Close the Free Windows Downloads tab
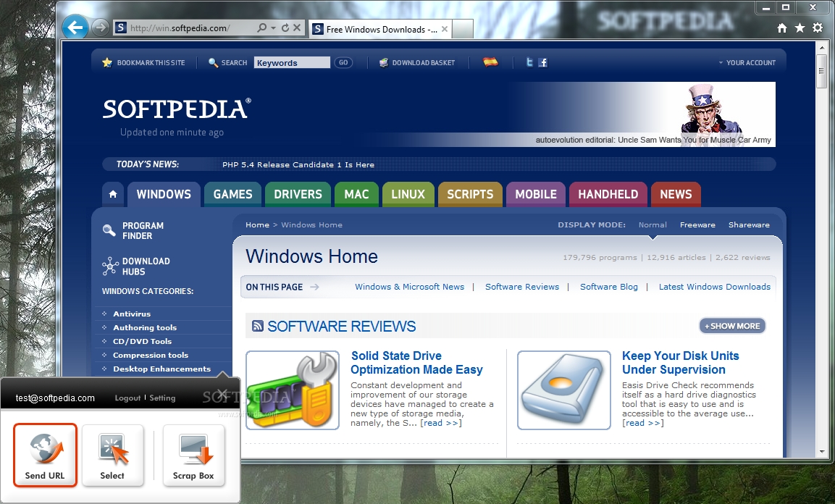 [x=445, y=29]
